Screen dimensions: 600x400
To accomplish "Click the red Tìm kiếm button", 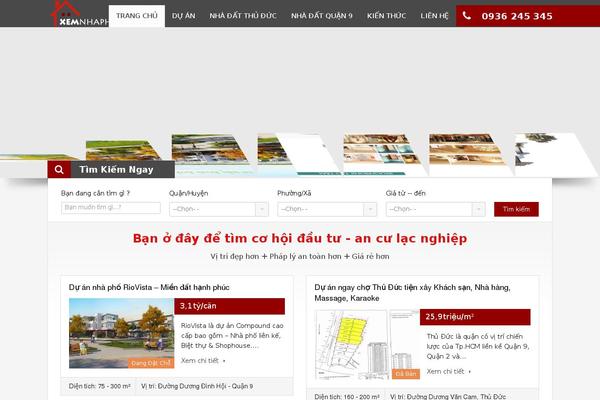I will click(516, 209).
